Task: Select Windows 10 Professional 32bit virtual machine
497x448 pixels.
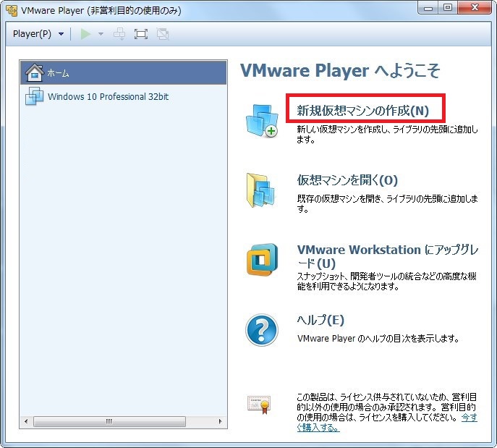Action: [123, 96]
